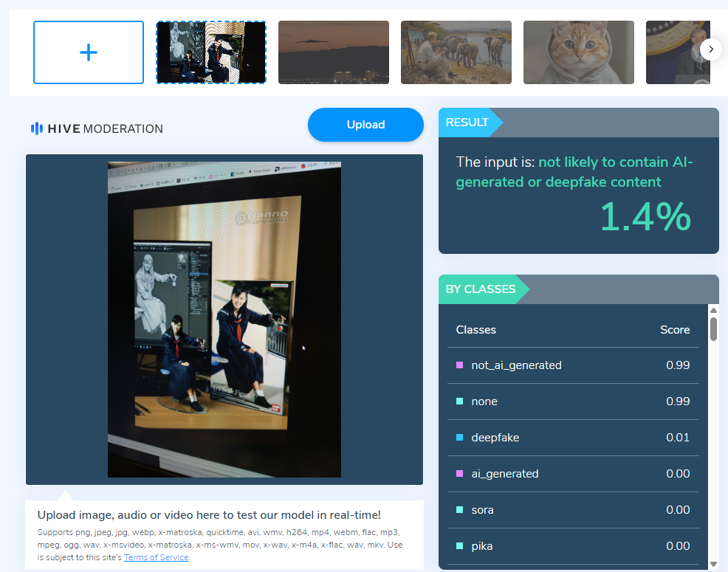
Task: Click the cyan sora class marker
Action: [460, 510]
